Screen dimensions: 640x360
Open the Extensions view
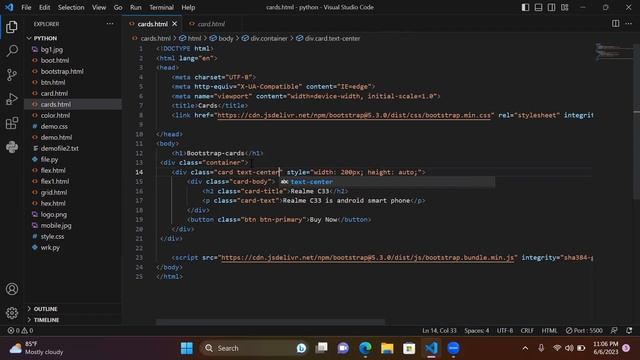coord(12,123)
